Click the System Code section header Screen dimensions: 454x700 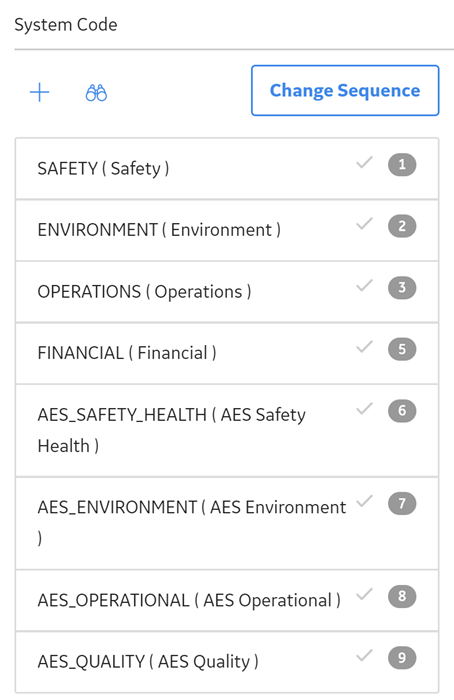(x=66, y=25)
